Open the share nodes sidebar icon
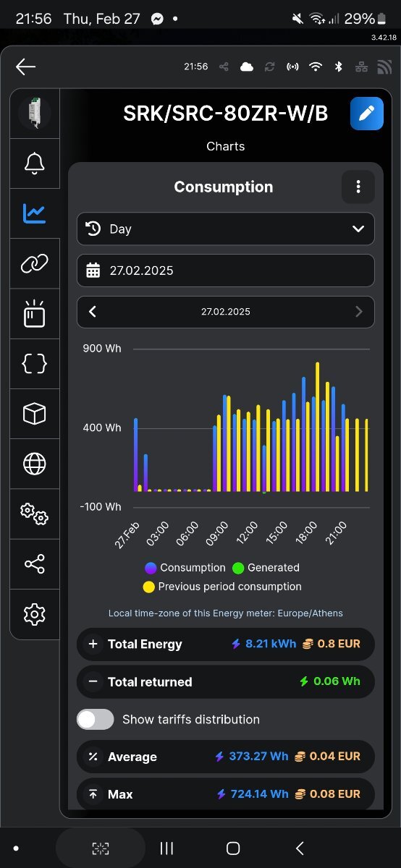The image size is (401, 868). tap(35, 563)
